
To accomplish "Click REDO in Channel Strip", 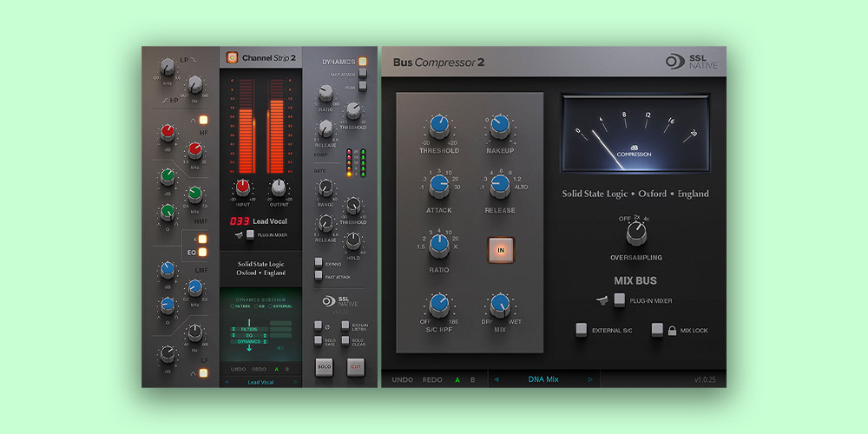I will (x=259, y=369).
